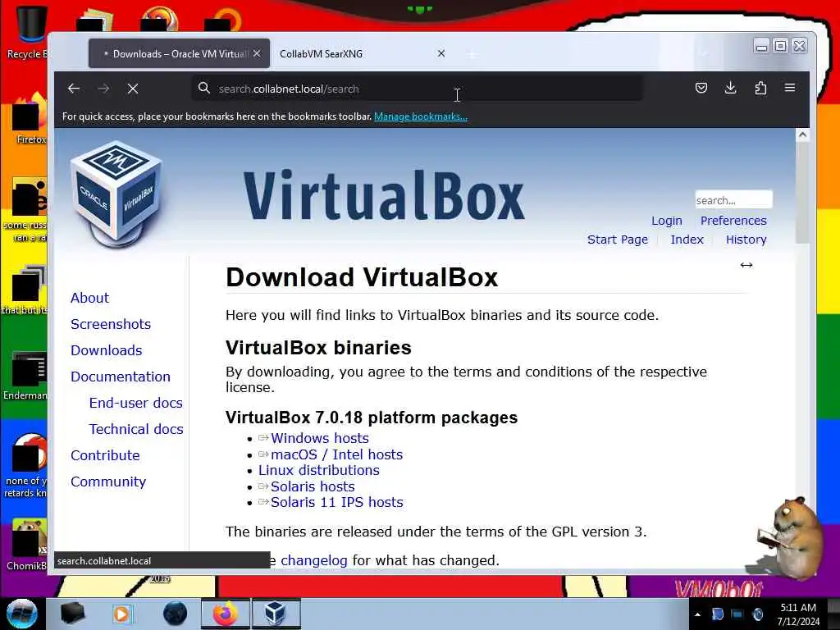Download the Solaris hosts package
The height and width of the screenshot is (630, 840).
coord(313,486)
